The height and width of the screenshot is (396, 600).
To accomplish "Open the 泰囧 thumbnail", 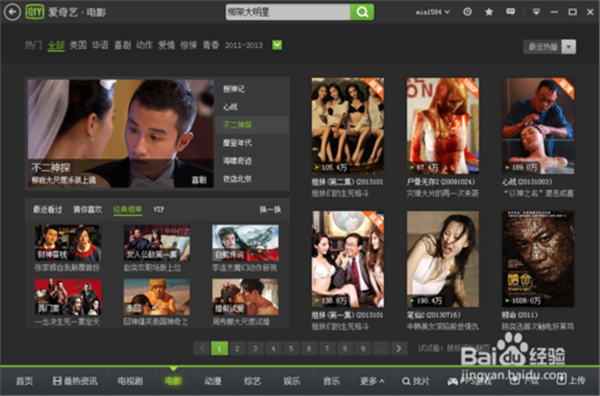I will click(157, 297).
